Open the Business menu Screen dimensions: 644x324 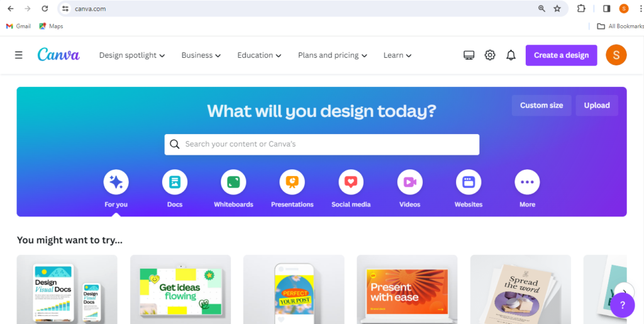(201, 55)
